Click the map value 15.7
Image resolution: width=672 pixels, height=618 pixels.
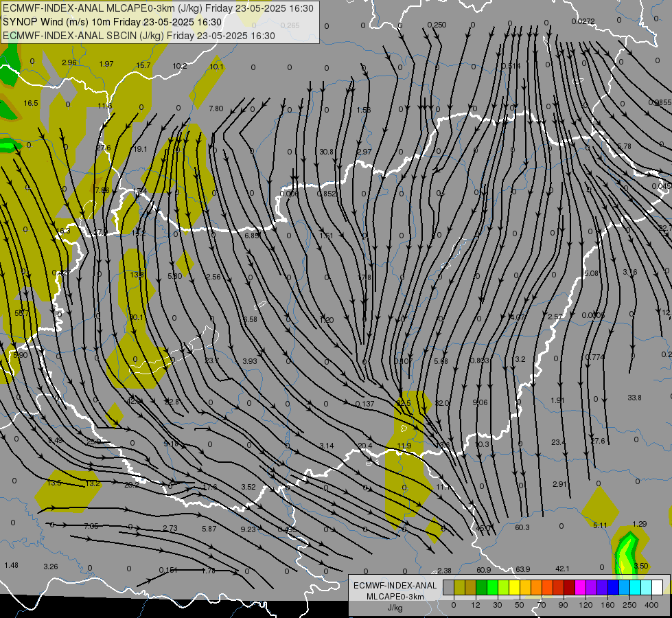pyautogui.click(x=143, y=65)
